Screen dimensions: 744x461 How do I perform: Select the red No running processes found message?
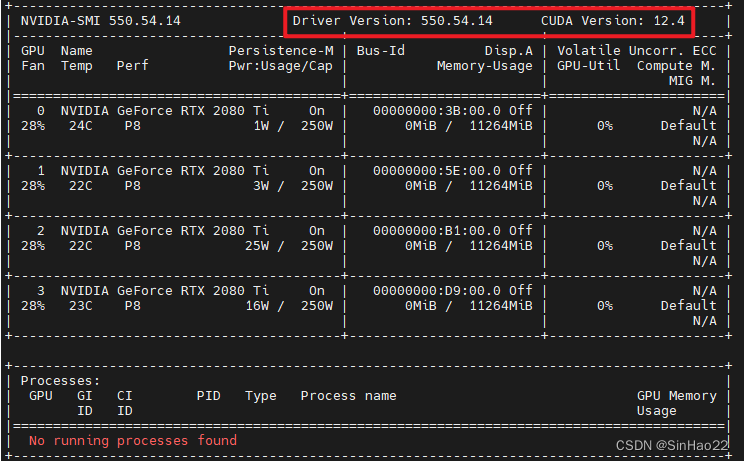click(132, 441)
